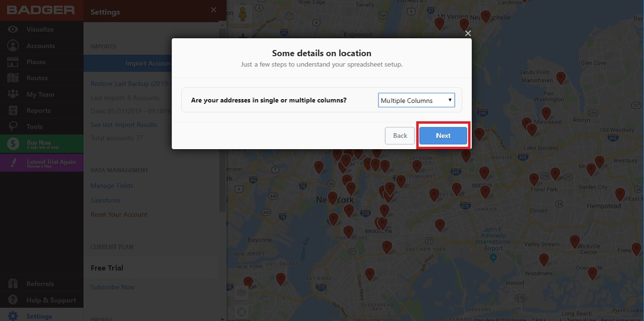Click the map pin near Floral Park
The height and width of the screenshot is (321, 644).
[534, 179]
